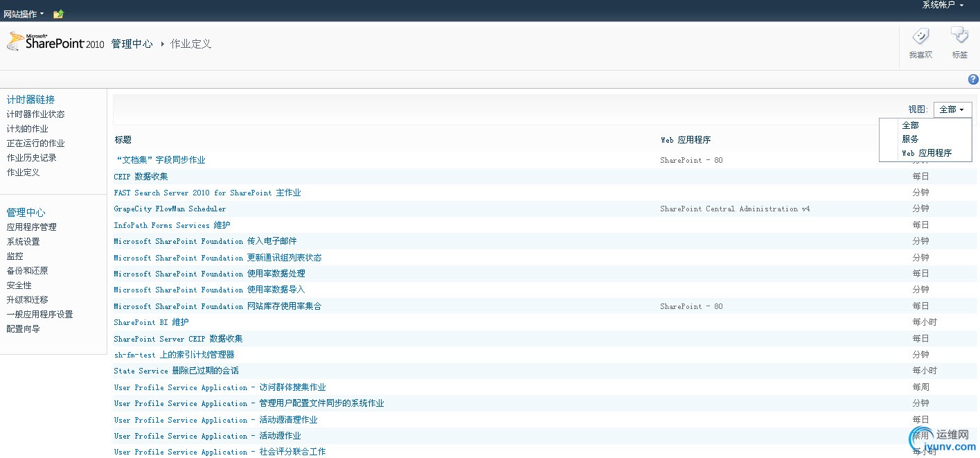Click 分钟 in GrapeCity FlowMan Scheduler row
The image size is (980, 458).
click(920, 209)
